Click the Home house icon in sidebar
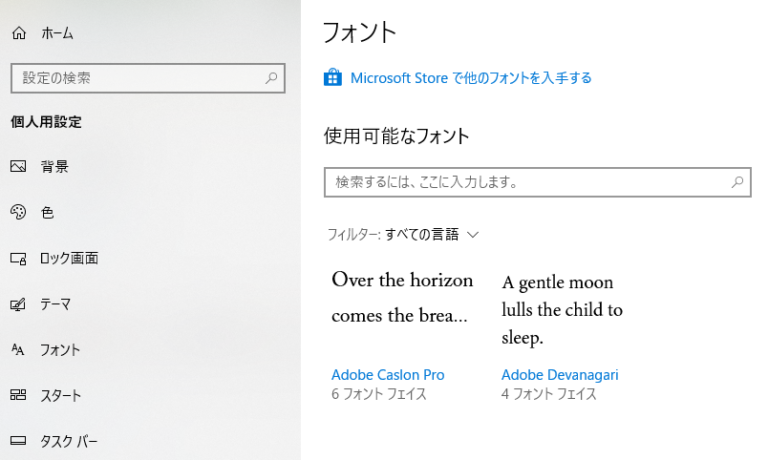 (18, 33)
